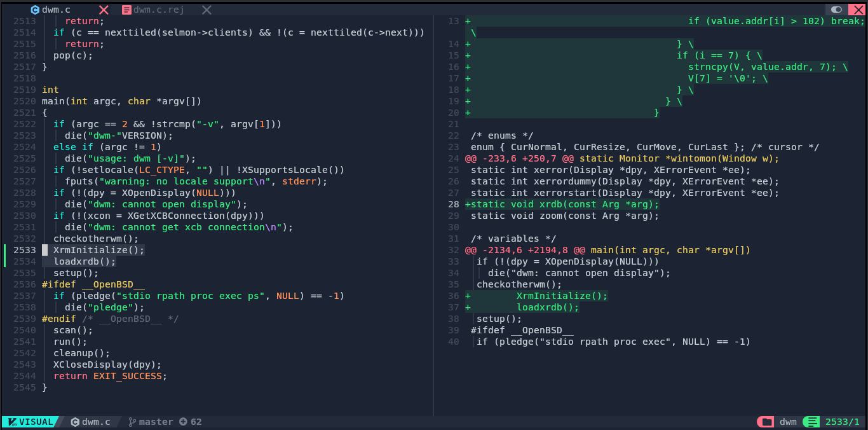868x430 pixels.
Task: Click the main(int argc, char *argv[]) declaration
Action: pos(121,101)
